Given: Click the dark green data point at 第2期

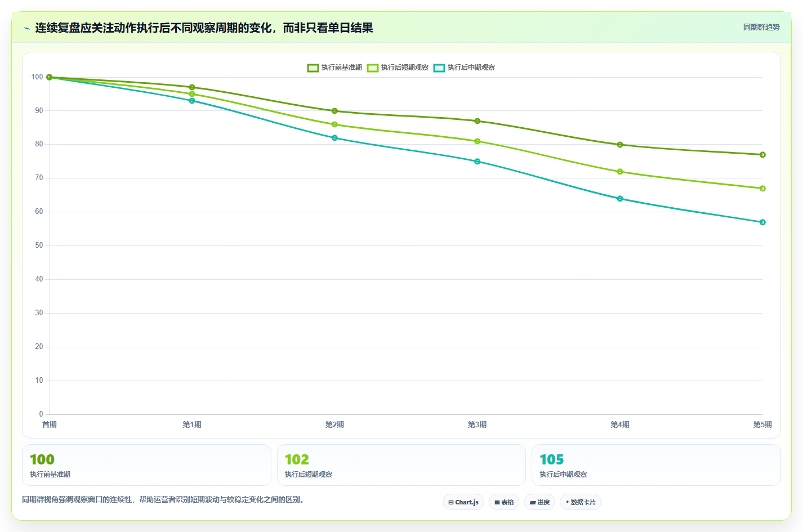Looking at the screenshot, I should click(x=334, y=111).
